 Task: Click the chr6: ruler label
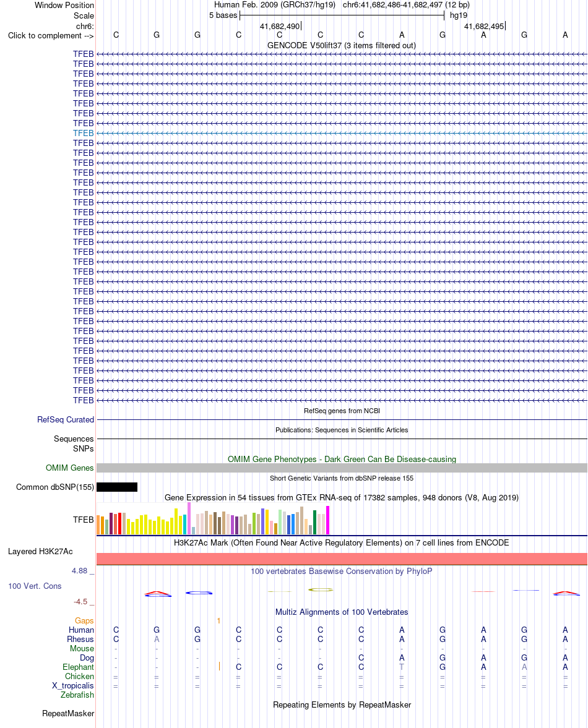coord(85,27)
